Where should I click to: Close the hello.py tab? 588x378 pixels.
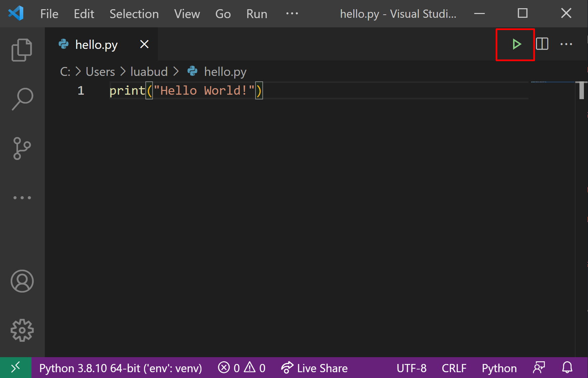click(x=144, y=44)
